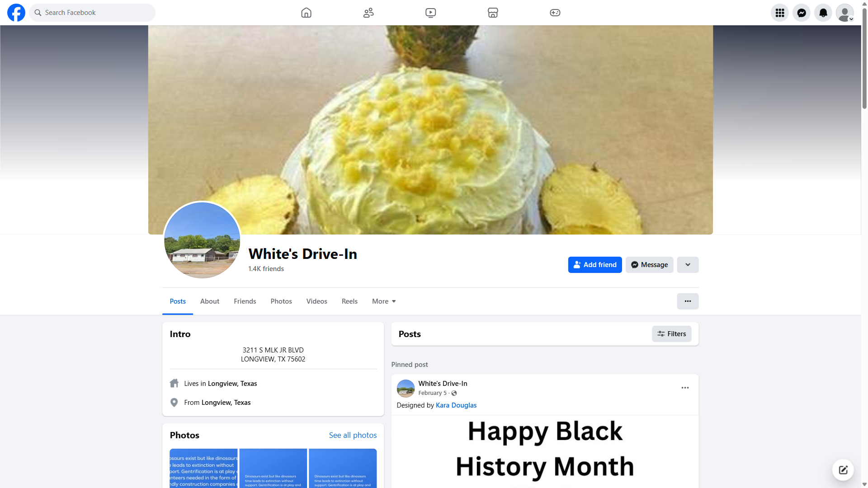Open the Gaming icon

pyautogui.click(x=555, y=13)
